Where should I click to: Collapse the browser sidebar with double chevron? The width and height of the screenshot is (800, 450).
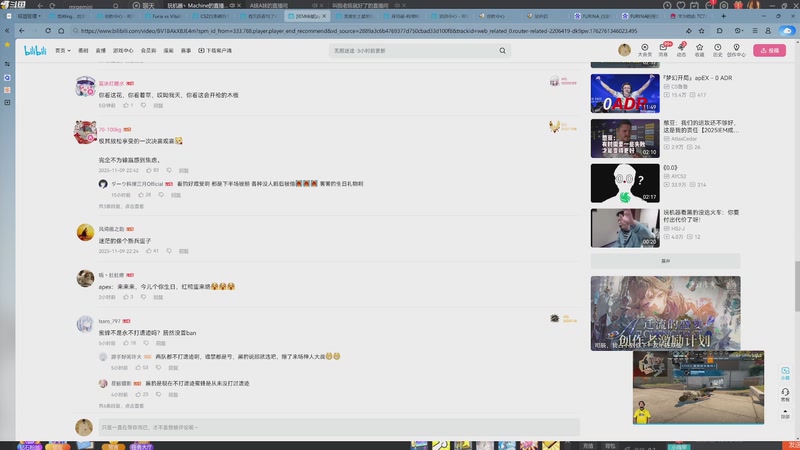(x=7, y=31)
